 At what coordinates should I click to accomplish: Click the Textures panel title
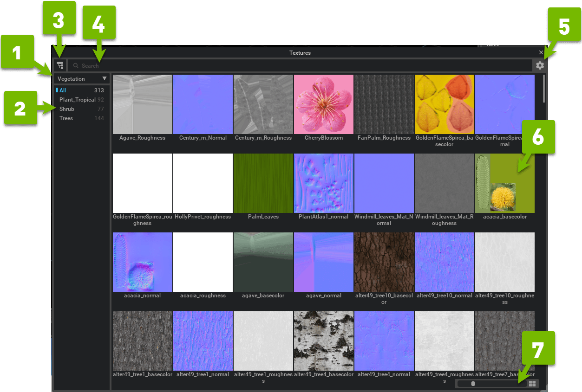[300, 52]
